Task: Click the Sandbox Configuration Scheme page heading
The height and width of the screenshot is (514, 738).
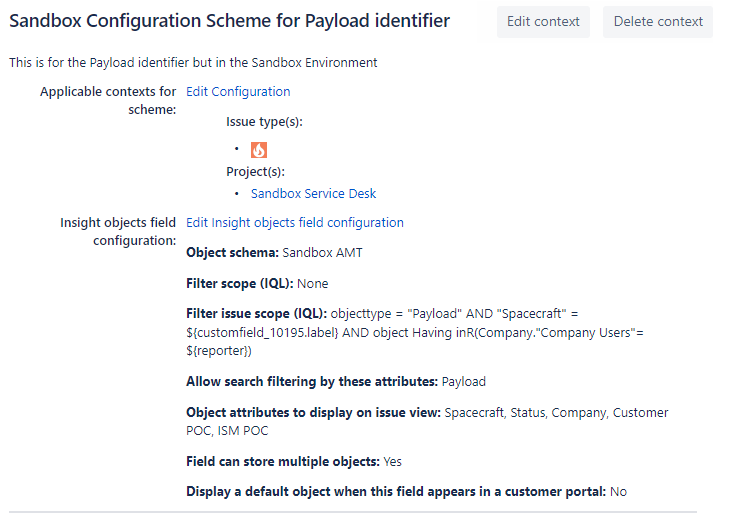Action: pos(229,21)
